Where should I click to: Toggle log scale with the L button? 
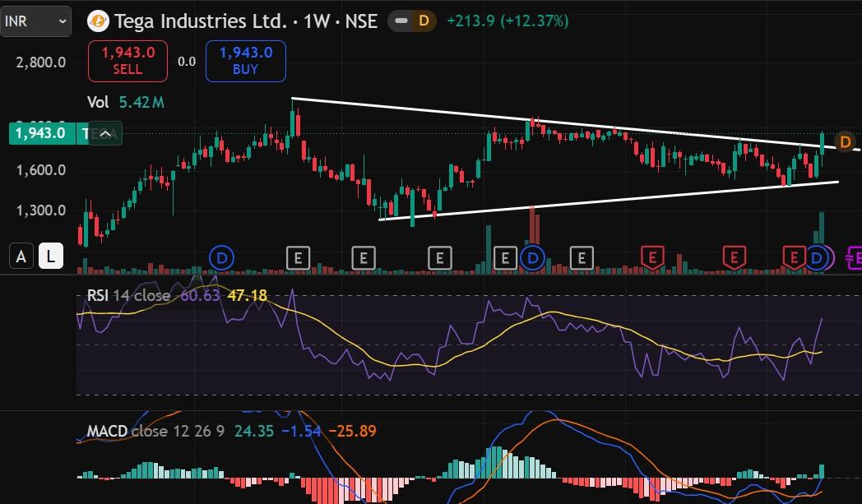pyautogui.click(x=50, y=257)
